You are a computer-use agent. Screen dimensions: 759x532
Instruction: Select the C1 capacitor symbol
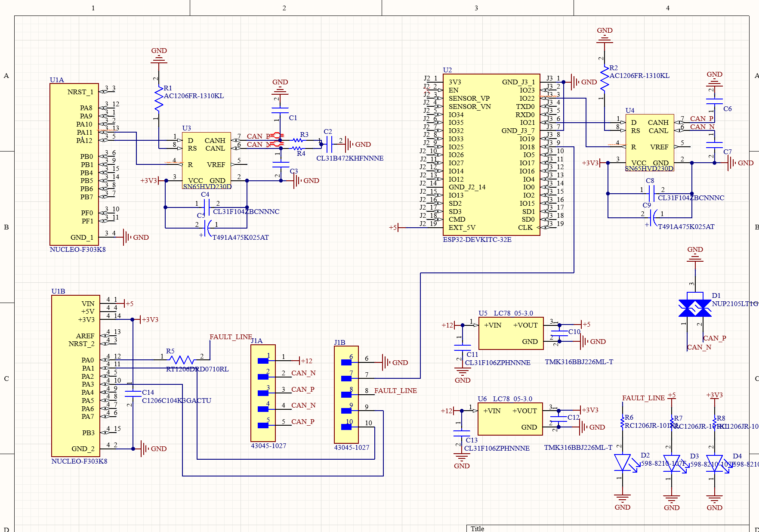[x=281, y=111]
